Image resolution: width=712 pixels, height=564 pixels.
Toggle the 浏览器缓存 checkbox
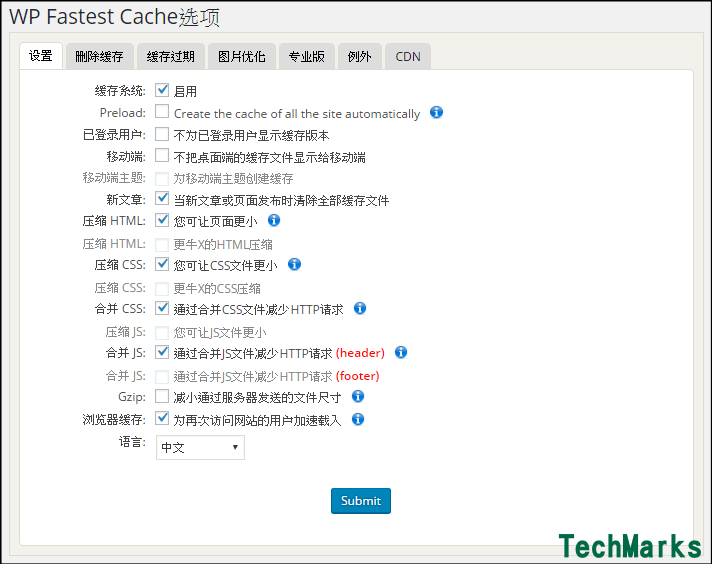point(162,418)
